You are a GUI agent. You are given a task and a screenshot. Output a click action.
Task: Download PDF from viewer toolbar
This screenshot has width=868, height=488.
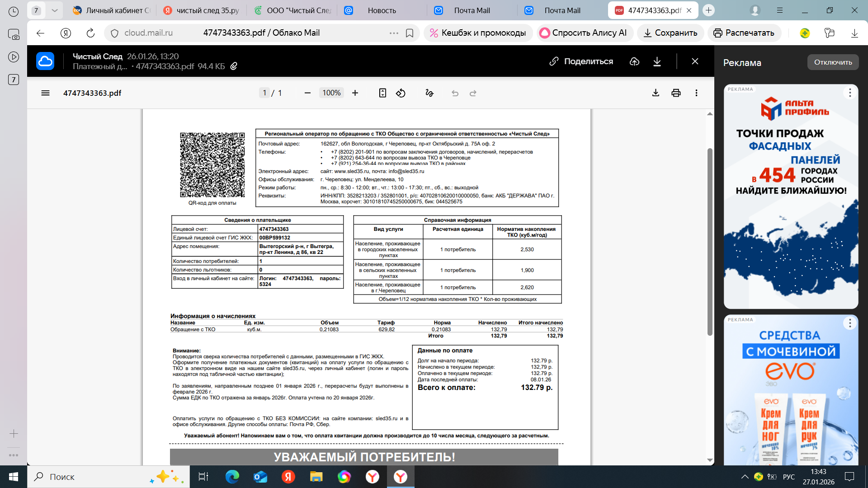point(656,93)
